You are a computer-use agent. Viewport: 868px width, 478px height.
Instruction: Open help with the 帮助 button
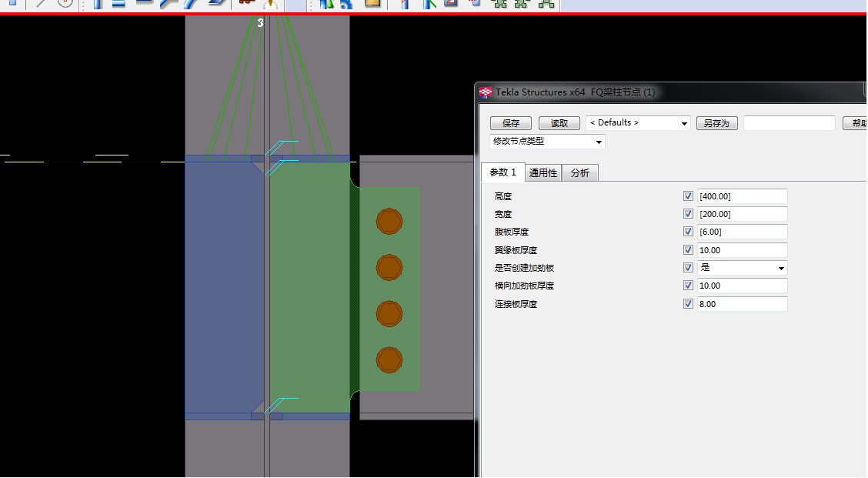pyautogui.click(x=855, y=123)
